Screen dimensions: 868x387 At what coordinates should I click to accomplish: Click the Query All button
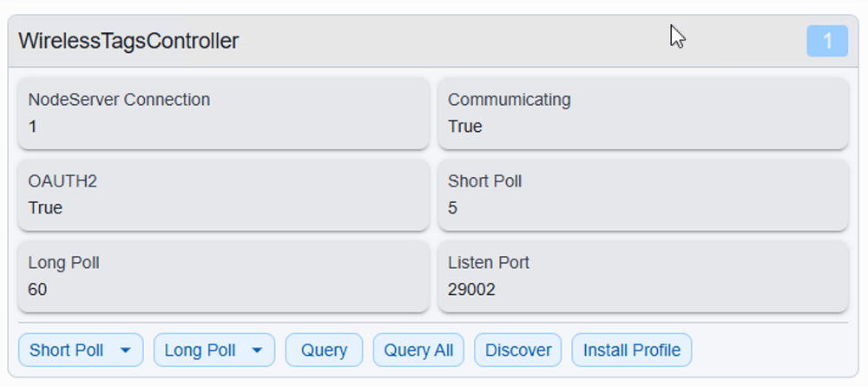click(418, 350)
